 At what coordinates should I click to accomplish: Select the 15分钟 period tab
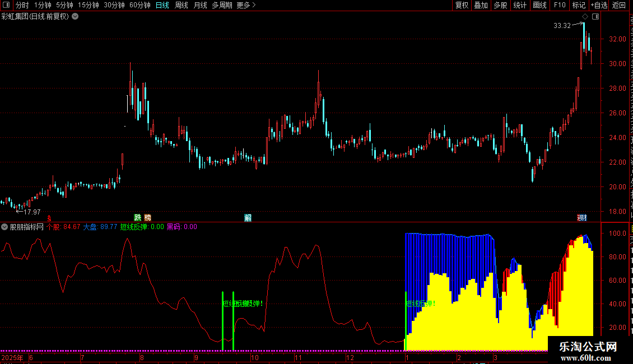click(89, 5)
